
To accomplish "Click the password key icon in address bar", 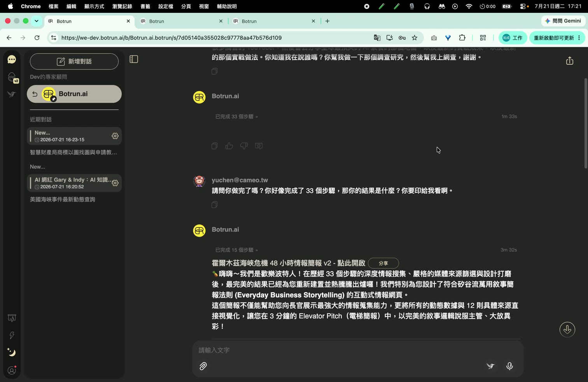I will pos(402,38).
